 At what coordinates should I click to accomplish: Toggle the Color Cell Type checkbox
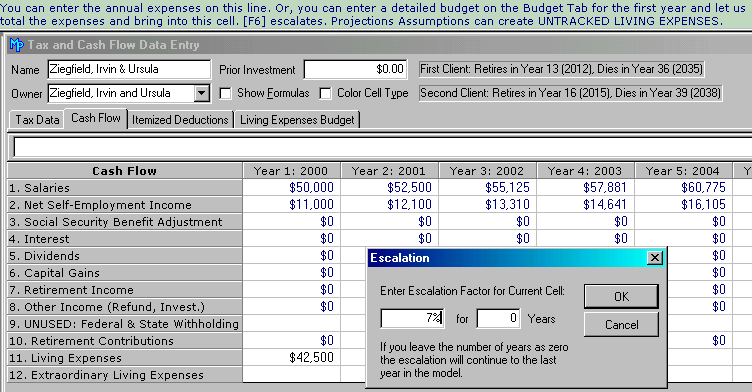pos(325,93)
